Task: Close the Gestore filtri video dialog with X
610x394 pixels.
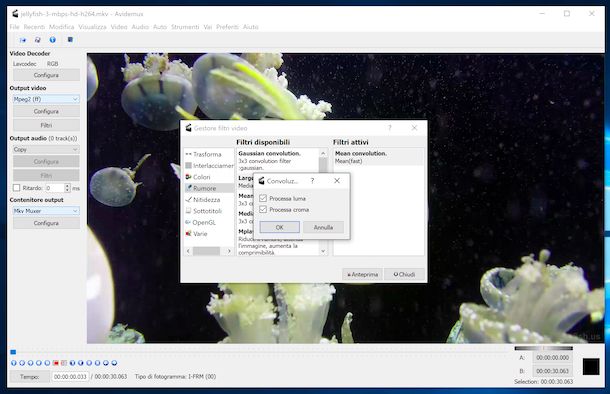Action: click(414, 128)
